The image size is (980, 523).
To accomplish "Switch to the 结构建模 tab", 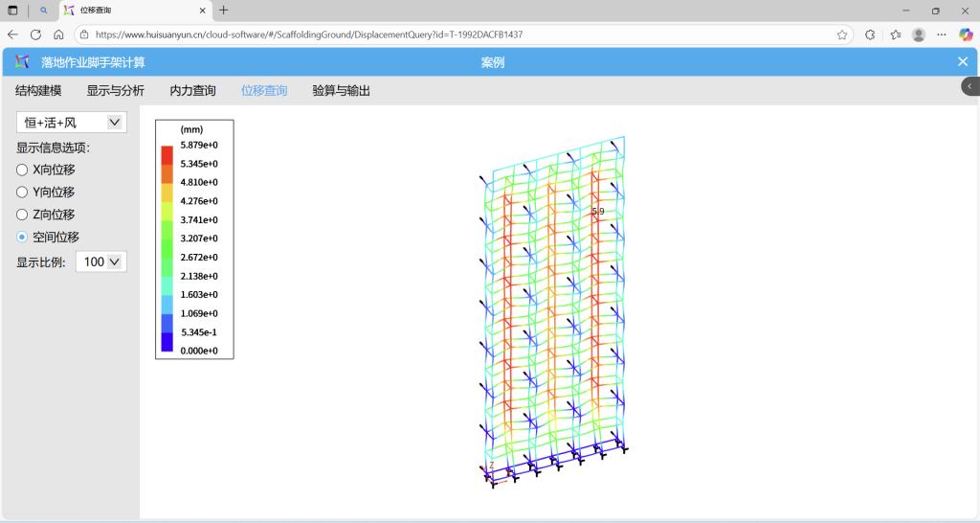I will 38,91.
